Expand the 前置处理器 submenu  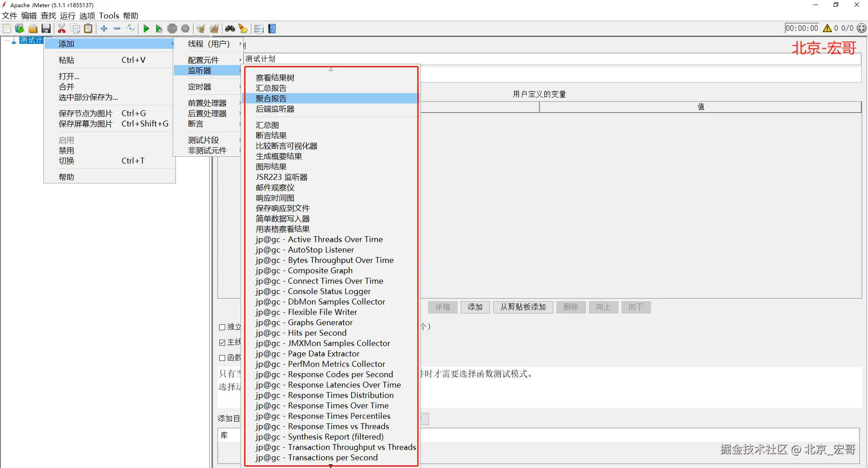(x=208, y=103)
